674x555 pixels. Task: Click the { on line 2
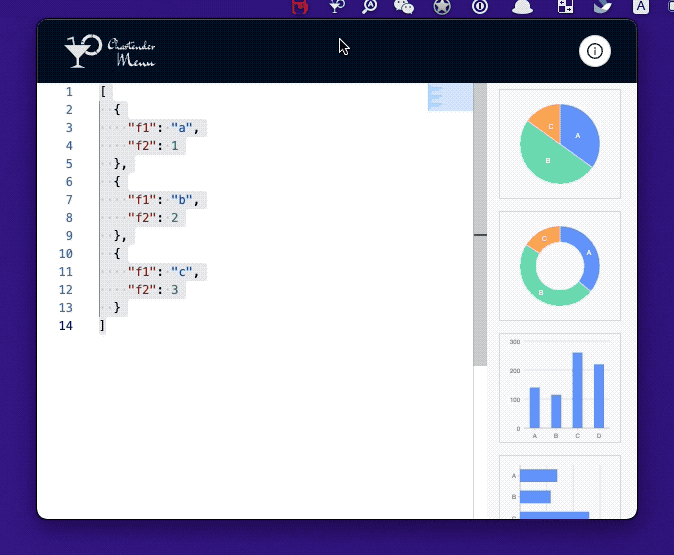117,110
